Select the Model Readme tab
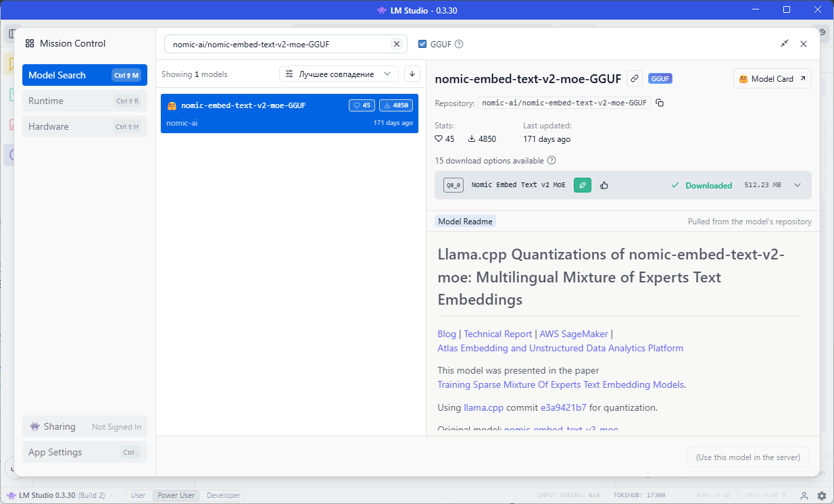 point(465,222)
